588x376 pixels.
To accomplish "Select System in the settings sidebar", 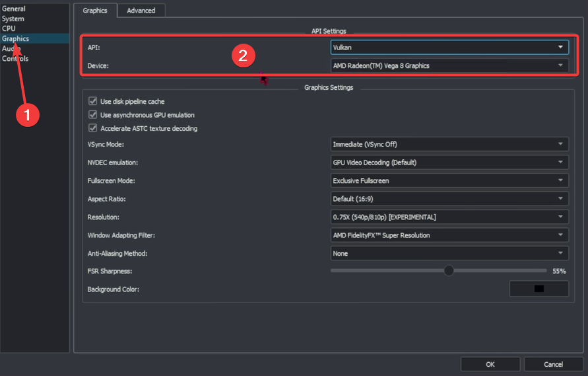I will [x=13, y=19].
